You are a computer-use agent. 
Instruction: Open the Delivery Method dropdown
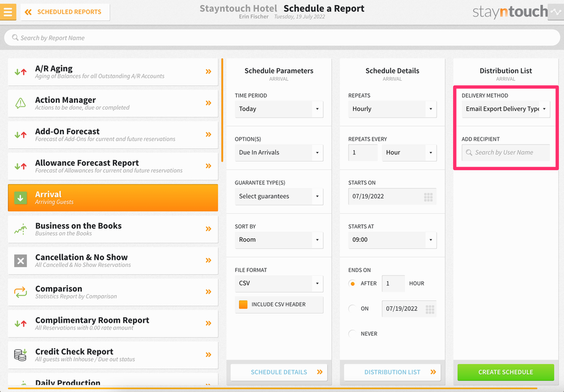pos(506,109)
